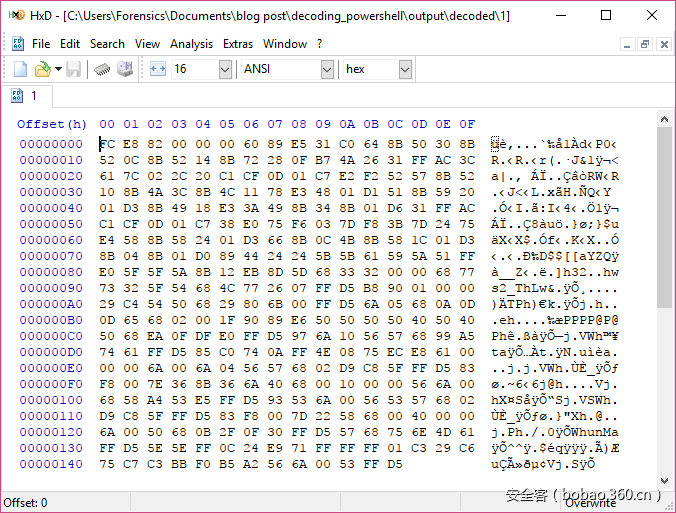The image size is (676, 513).
Task: Expand the Open recent files arrow
Action: coord(58,69)
